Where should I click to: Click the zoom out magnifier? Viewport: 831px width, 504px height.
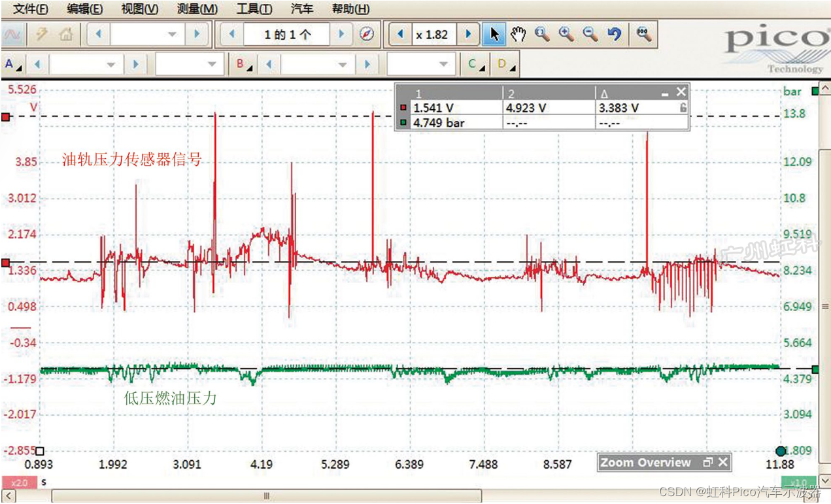[x=590, y=34]
